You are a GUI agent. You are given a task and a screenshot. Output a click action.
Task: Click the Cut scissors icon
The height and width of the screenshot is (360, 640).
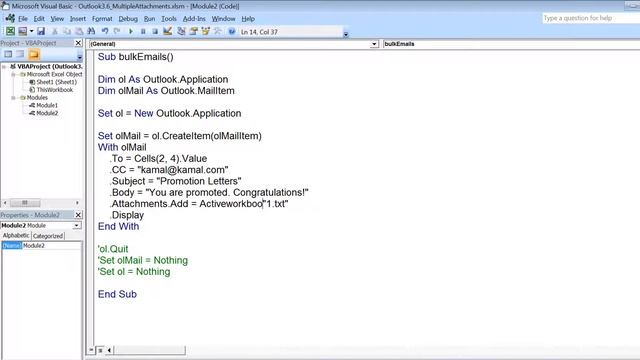(55, 31)
